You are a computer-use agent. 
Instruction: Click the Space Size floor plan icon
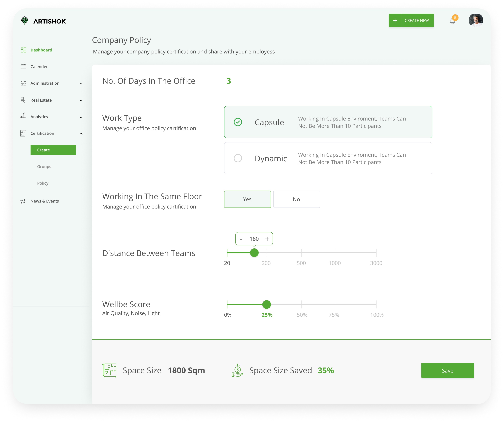pyautogui.click(x=109, y=370)
